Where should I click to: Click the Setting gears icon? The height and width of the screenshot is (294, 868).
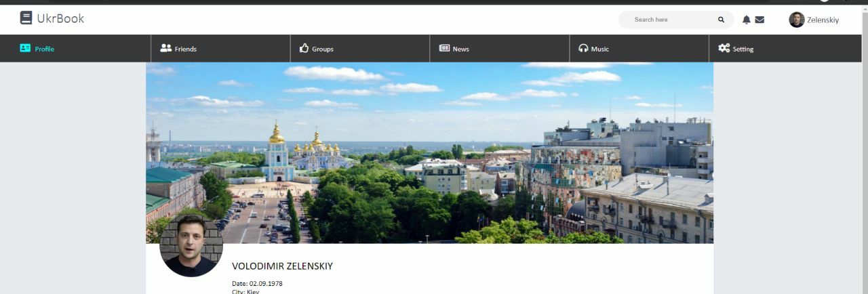tap(724, 48)
